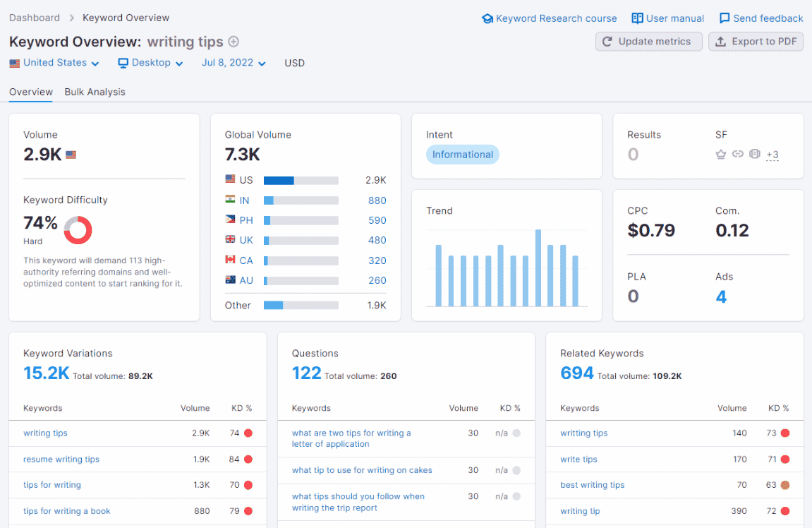Click the Com. value 0.12
Image resolution: width=812 pixels, height=528 pixels.
[732, 231]
